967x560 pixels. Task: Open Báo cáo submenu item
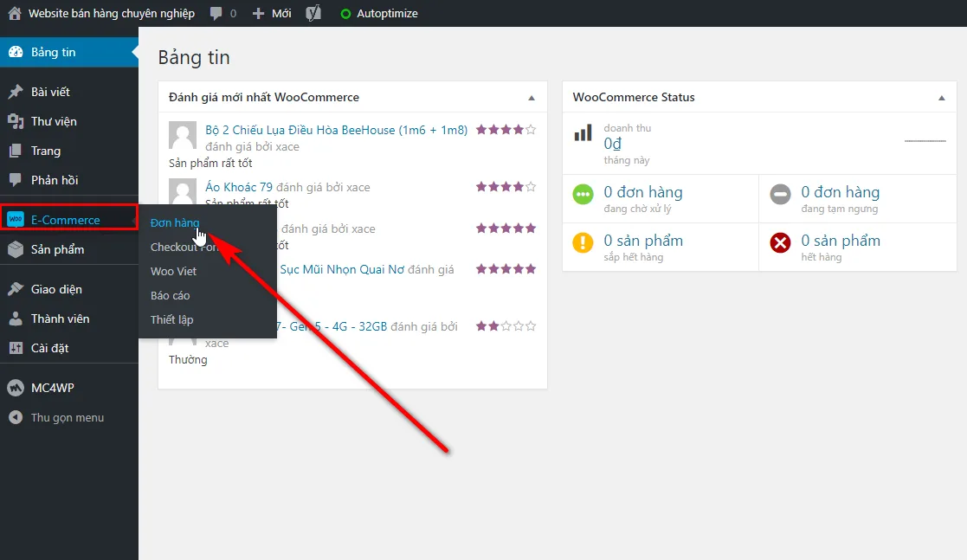pyautogui.click(x=171, y=295)
